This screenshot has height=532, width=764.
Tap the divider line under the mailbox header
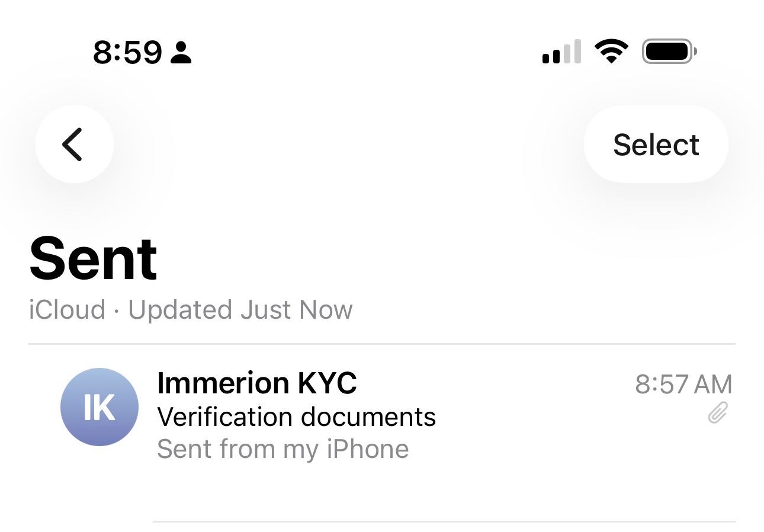(x=382, y=344)
